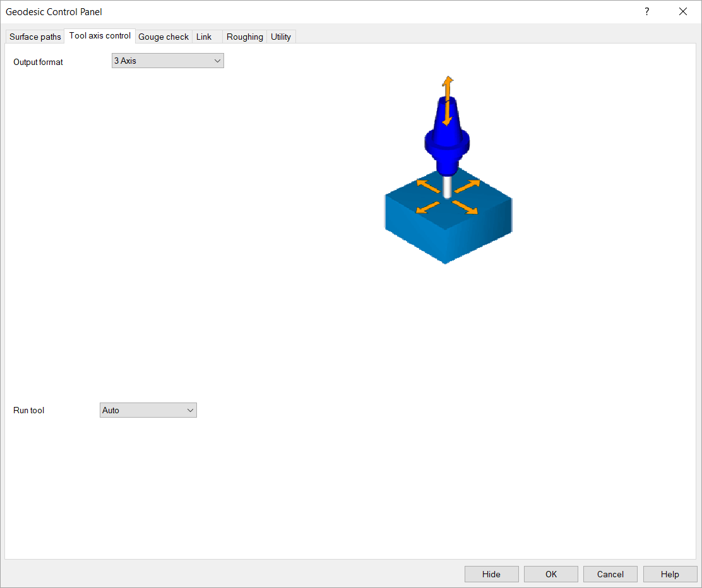
Task: Switch to the Surface paths tab
Action: pos(35,37)
